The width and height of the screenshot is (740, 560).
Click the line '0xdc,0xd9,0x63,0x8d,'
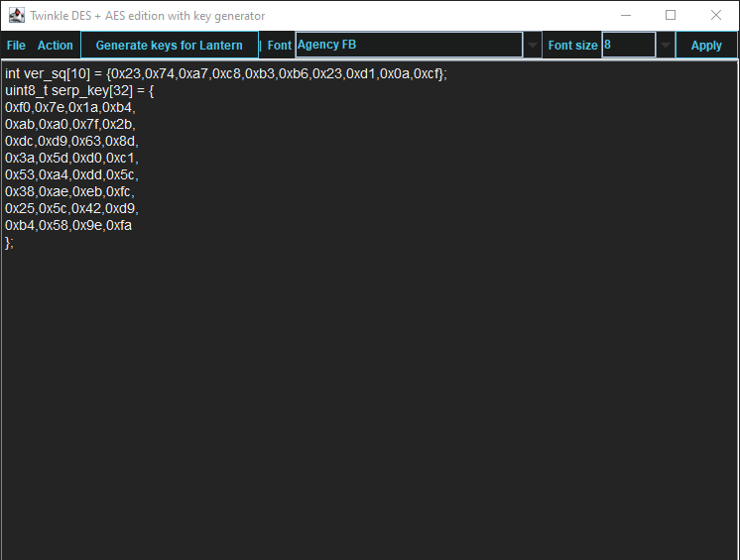click(71, 142)
